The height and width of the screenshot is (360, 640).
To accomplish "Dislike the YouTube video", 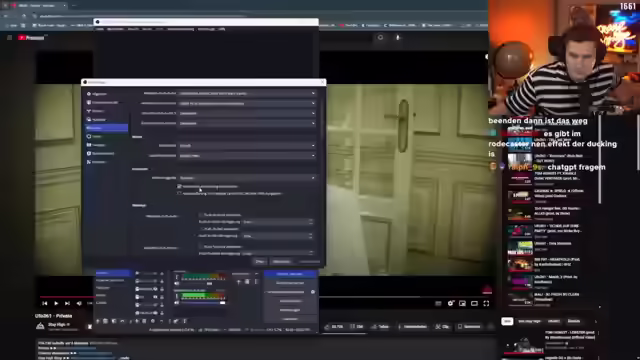I will point(357,327).
